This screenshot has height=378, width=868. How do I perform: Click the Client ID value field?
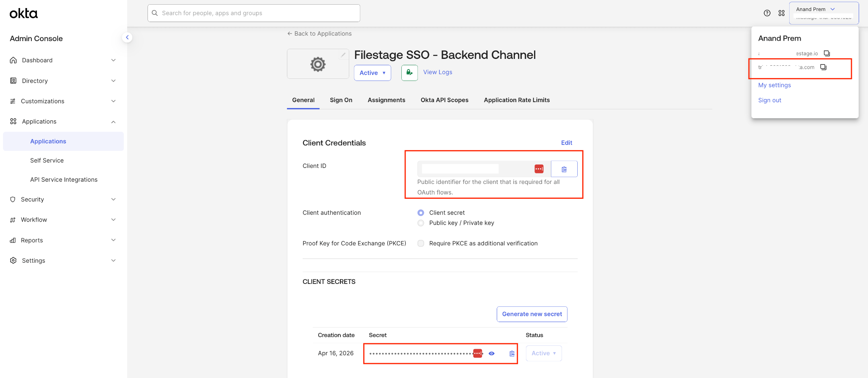click(484, 169)
